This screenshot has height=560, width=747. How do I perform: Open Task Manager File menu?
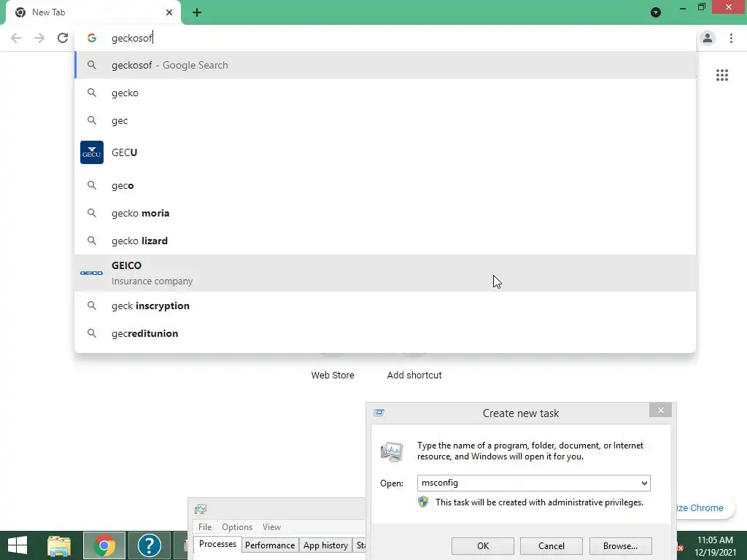205,526
